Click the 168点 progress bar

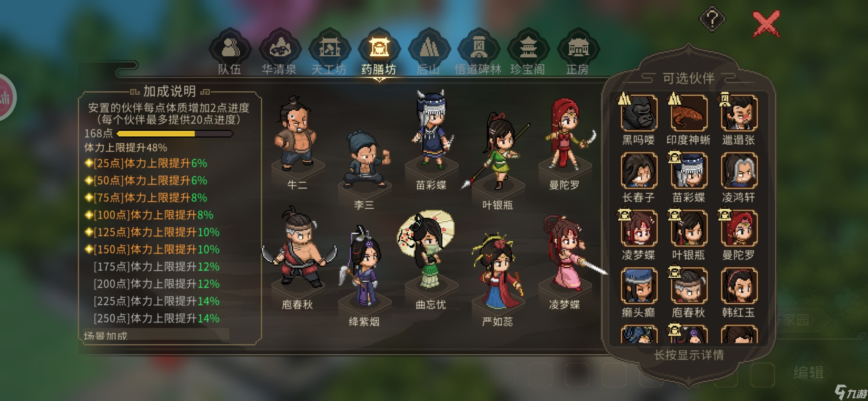(175, 134)
